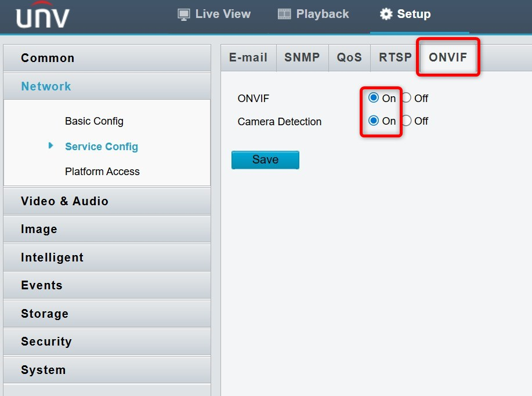Expand the Storage section
Screen dimensions: 532x396
tap(107, 314)
